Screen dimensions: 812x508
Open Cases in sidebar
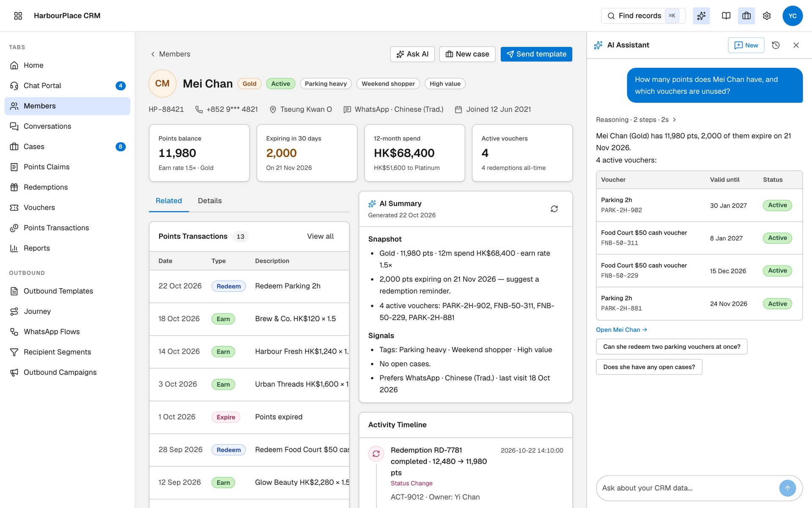pyautogui.click(x=68, y=146)
